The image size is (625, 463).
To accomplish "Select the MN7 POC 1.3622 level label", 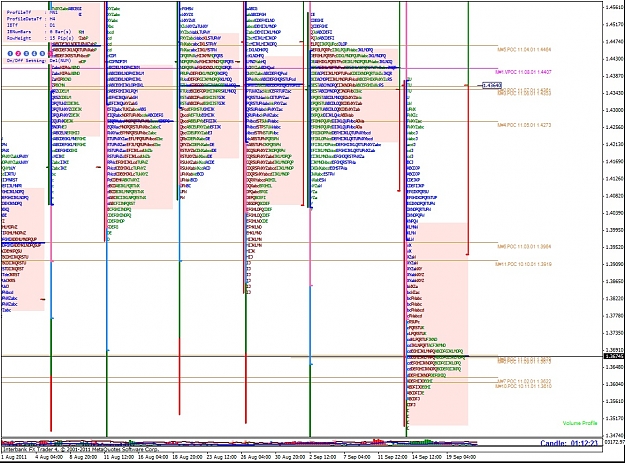I will [x=524, y=381].
